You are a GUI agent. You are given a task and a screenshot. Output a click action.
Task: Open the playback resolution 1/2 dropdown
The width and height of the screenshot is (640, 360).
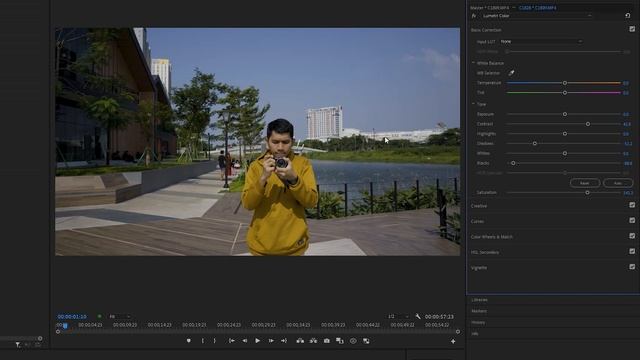(398, 316)
